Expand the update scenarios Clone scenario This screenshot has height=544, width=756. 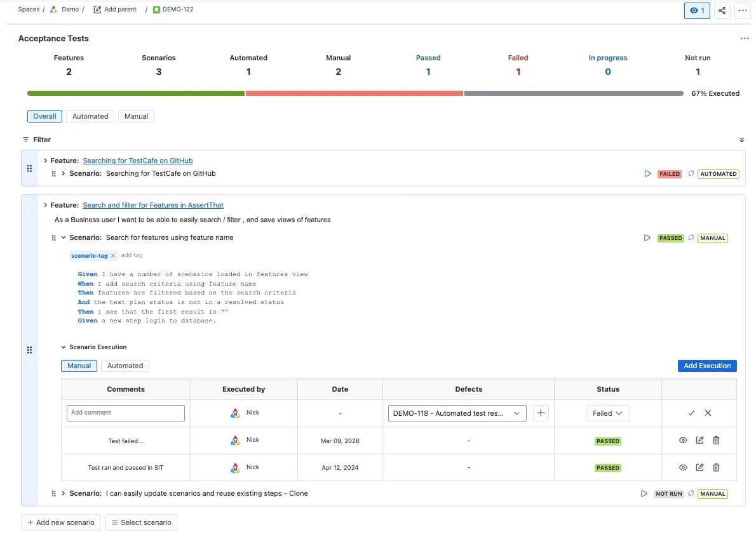pyautogui.click(x=63, y=493)
